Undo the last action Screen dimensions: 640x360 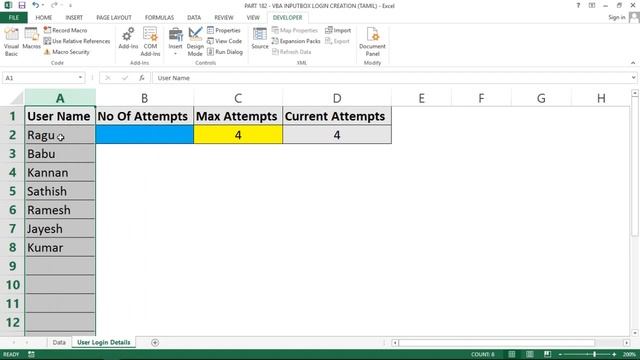point(36,5)
